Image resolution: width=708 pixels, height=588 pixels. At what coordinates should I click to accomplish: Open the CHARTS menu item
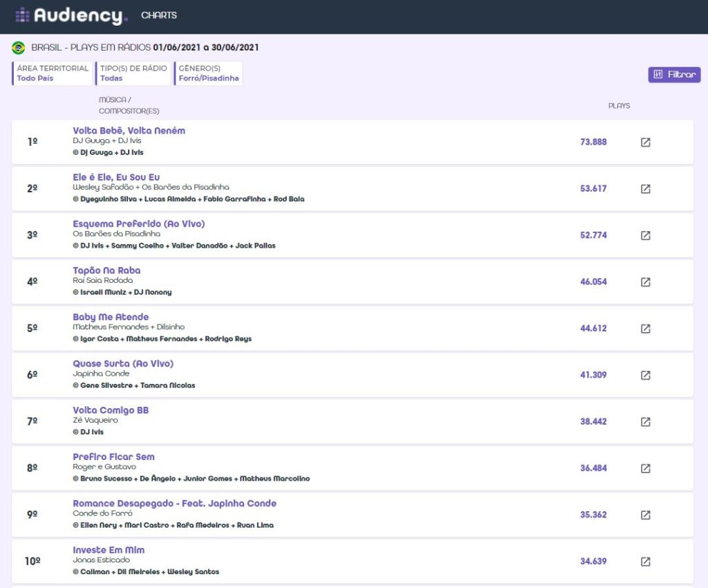click(x=159, y=15)
